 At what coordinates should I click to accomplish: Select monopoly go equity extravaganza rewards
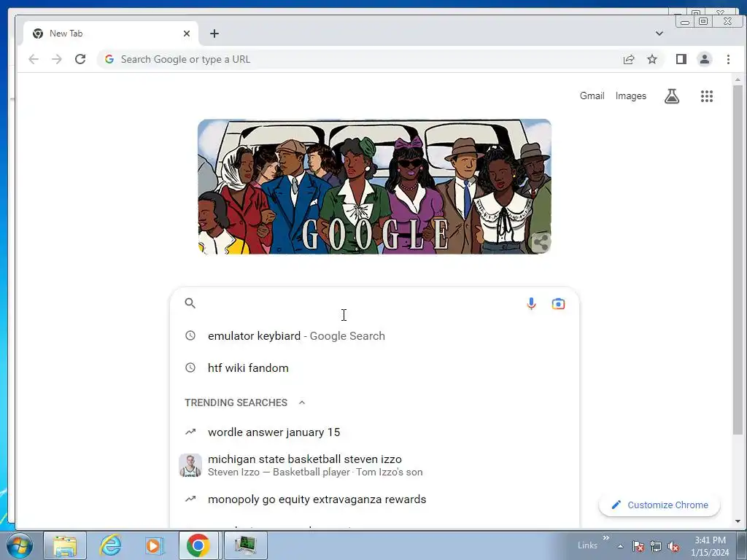[x=374, y=499]
